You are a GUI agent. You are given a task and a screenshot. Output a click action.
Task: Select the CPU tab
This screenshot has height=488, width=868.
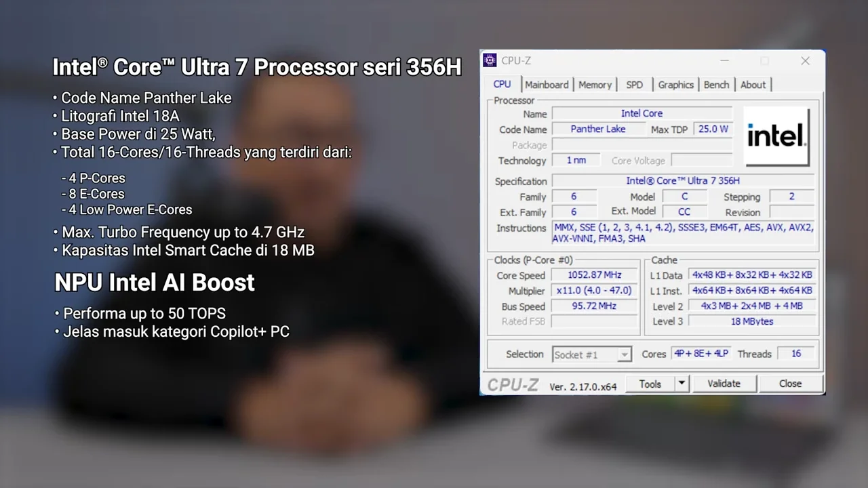point(502,84)
